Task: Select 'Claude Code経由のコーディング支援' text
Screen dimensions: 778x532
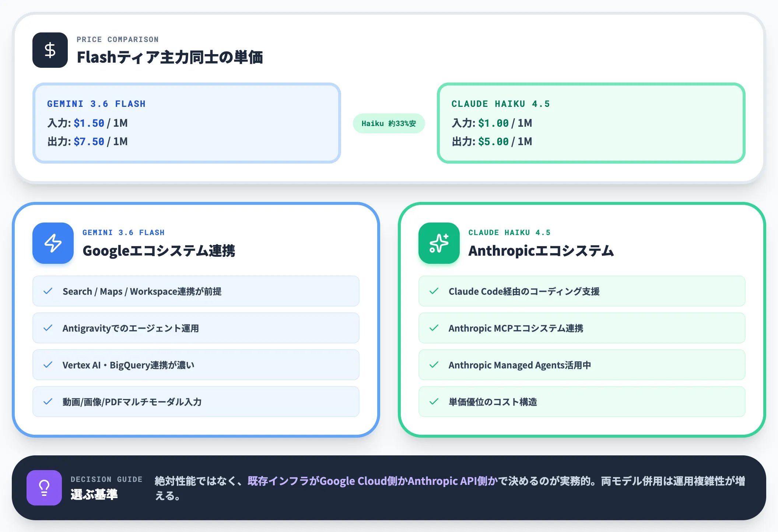Action: click(524, 291)
